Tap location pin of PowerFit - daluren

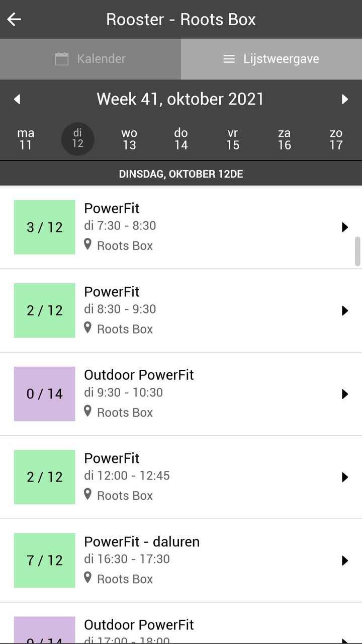pos(88,578)
